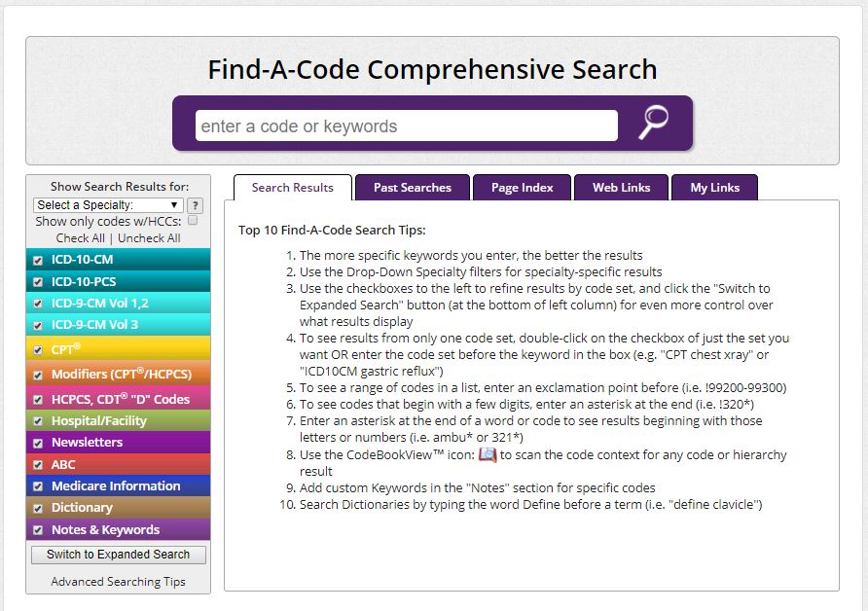Click tip 9 about custom Keywords in Notes

point(477,487)
